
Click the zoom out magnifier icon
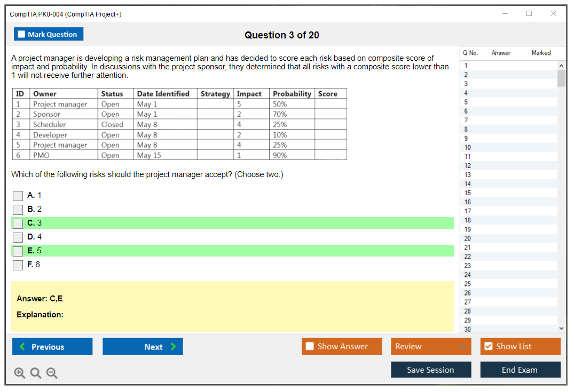click(52, 373)
